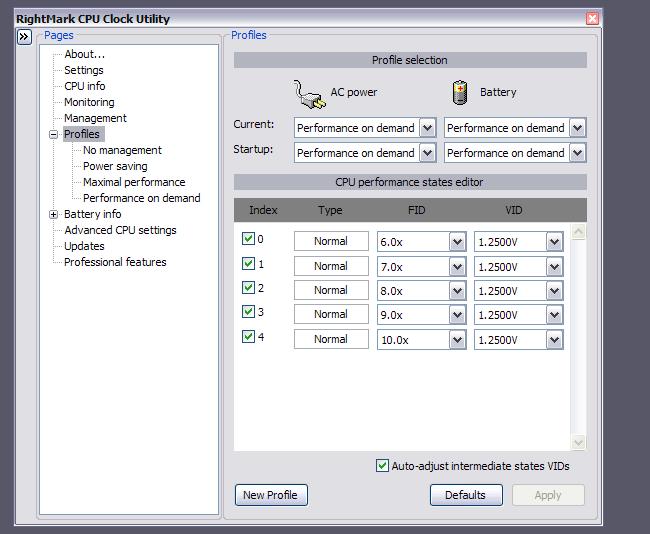Open the Maximal performance profile page
The width and height of the screenshot is (650, 534).
[134, 182]
